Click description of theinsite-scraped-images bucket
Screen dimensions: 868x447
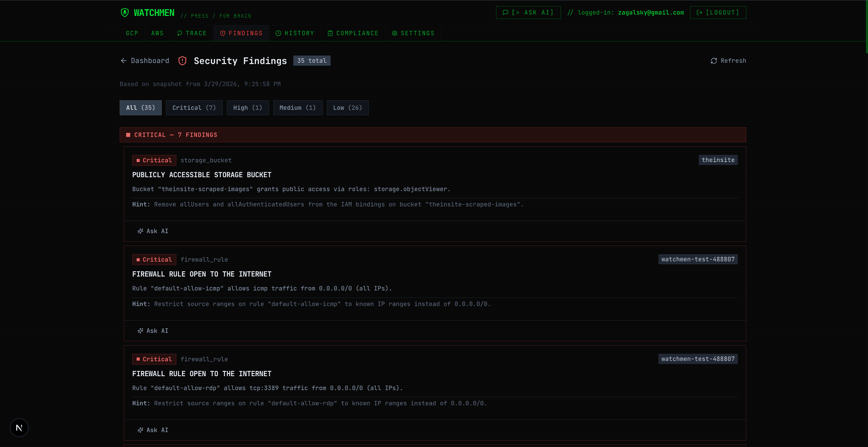(x=291, y=189)
